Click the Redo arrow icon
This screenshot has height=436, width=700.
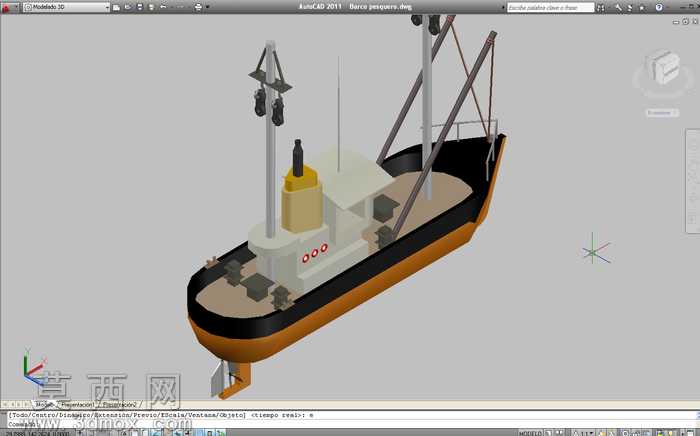(x=179, y=7)
